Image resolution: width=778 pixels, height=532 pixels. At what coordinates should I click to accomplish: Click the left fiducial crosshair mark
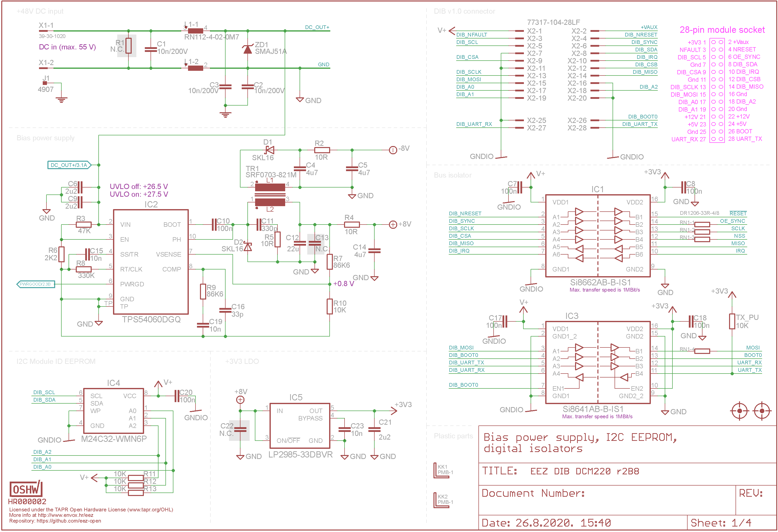[x=739, y=411]
